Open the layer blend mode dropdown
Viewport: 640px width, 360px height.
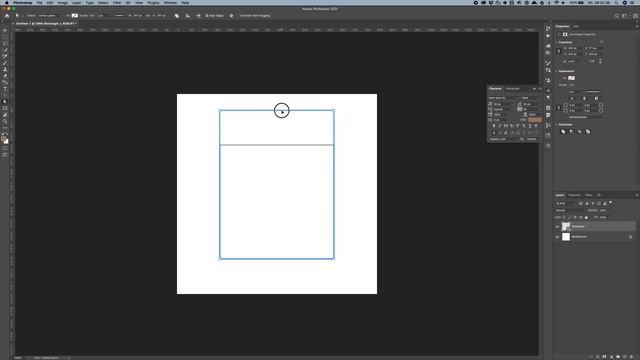pos(571,210)
